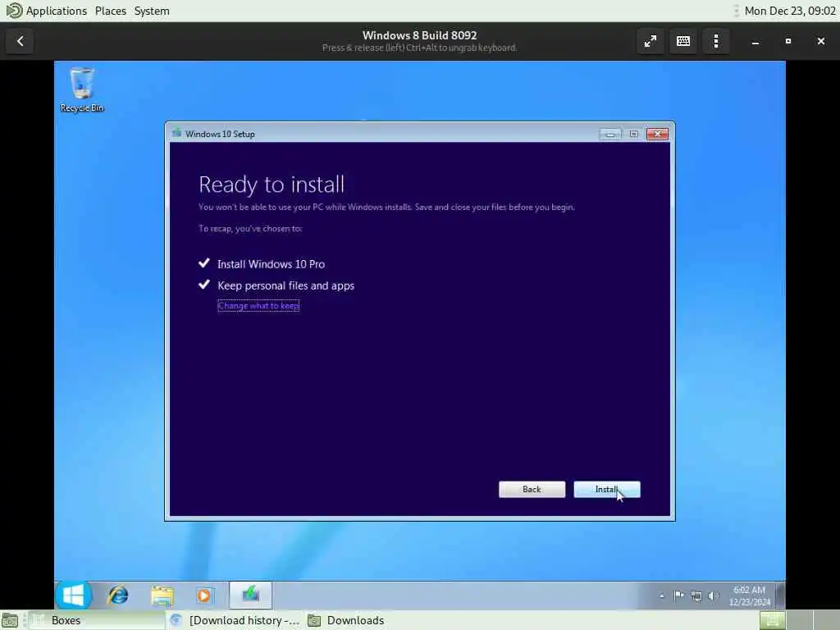
Task: Click the top panel date and time
Action: (x=790, y=11)
